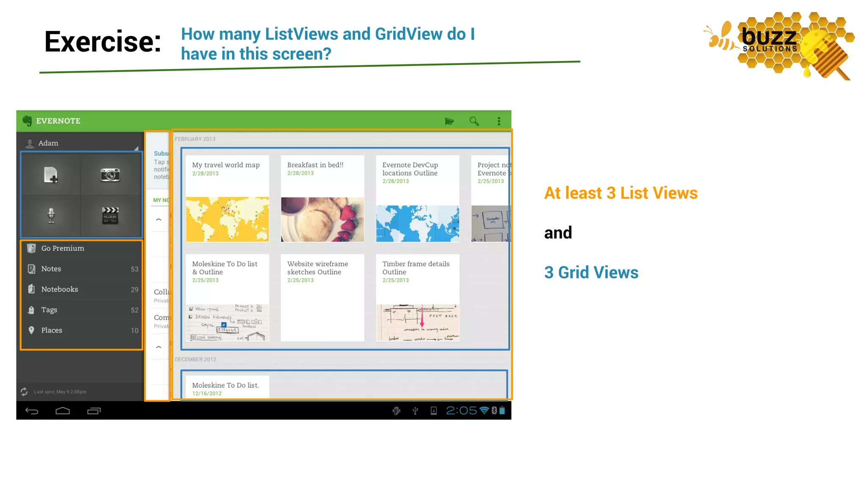This screenshot has height=488, width=868.
Task: Open My travel world map note
Action: pos(227,199)
